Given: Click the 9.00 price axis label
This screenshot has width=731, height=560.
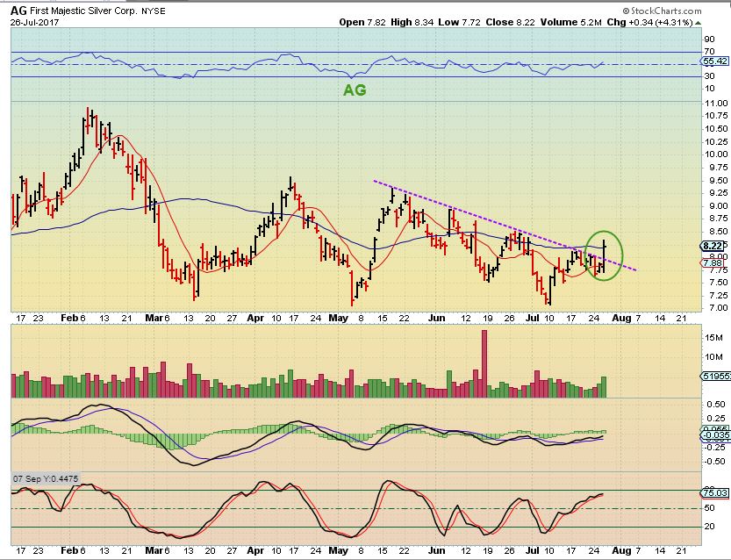Looking at the screenshot, I should (719, 205).
